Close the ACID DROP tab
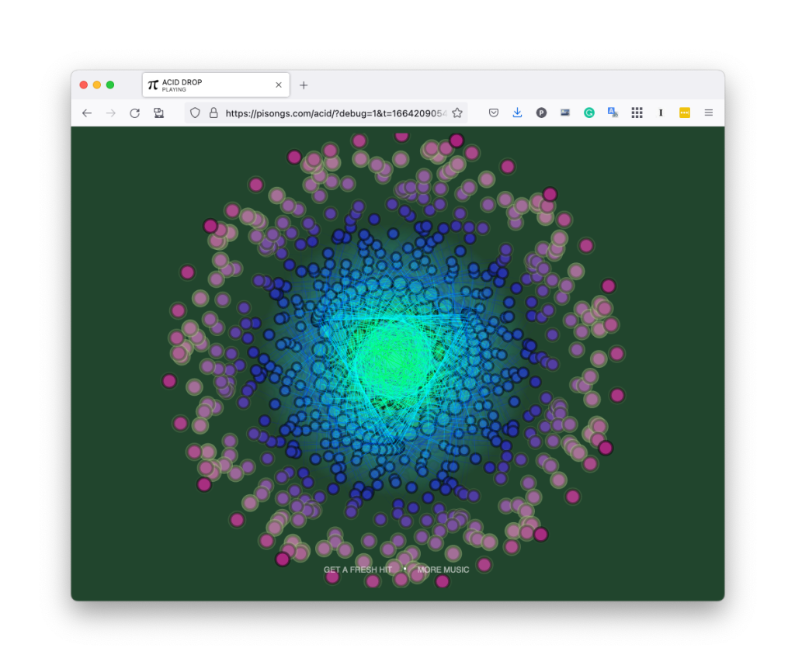795x672 pixels. click(279, 85)
